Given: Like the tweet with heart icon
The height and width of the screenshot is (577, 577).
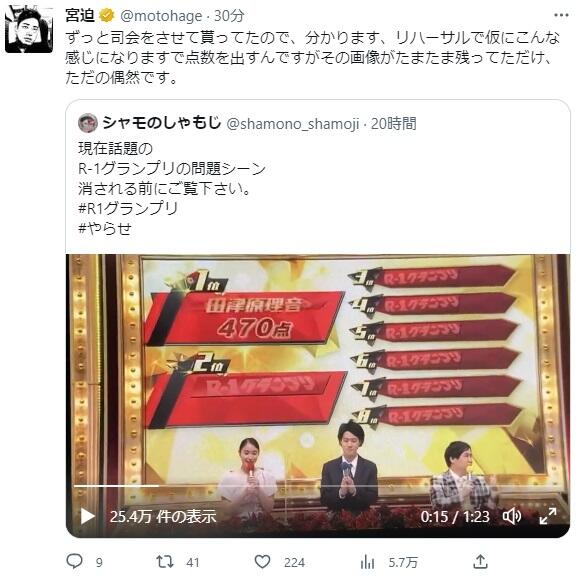Looking at the screenshot, I should 262,562.
